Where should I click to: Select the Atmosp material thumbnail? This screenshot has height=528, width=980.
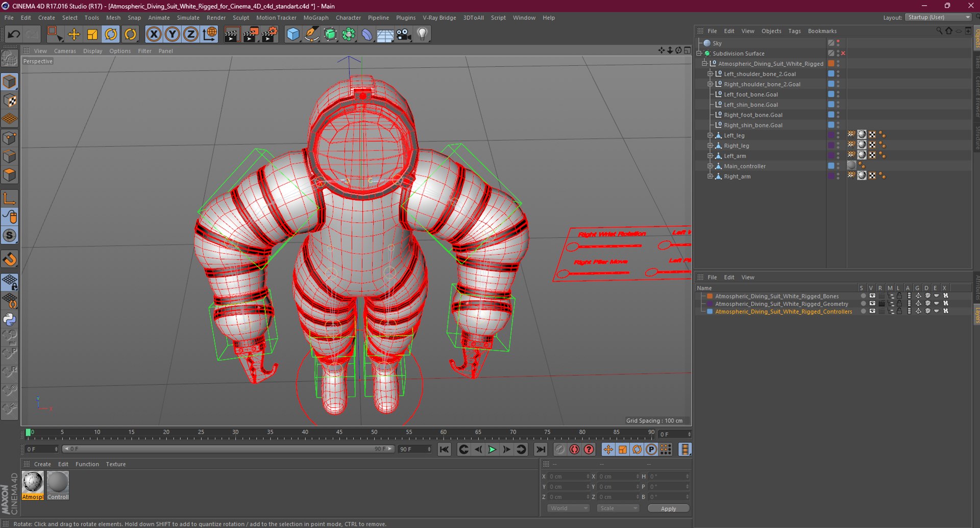(33, 485)
